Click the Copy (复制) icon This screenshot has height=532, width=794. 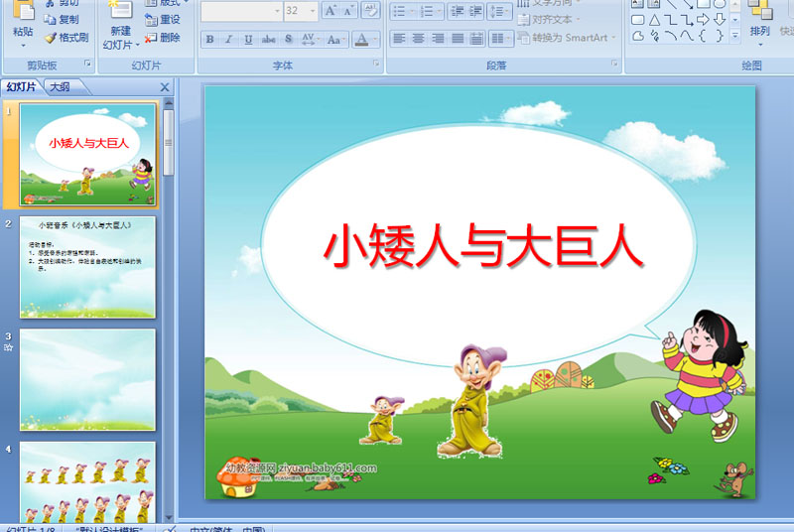(x=49, y=19)
